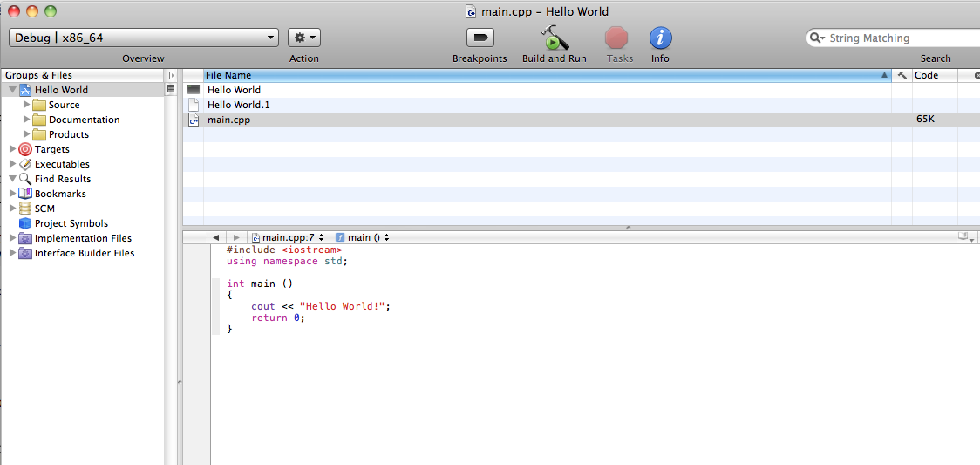Click the Documentation folder icon

(x=39, y=120)
